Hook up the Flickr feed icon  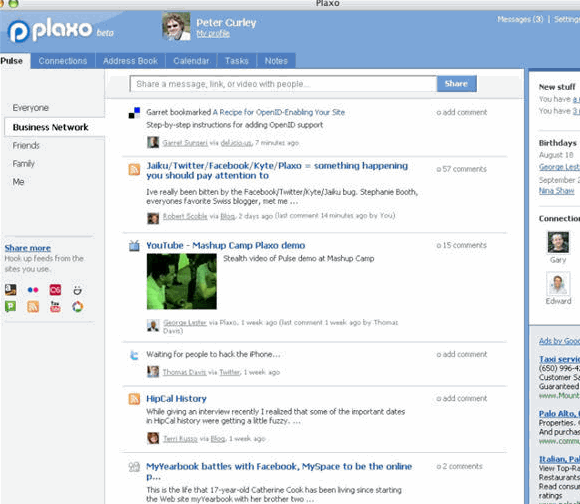pyautogui.click(x=33, y=290)
